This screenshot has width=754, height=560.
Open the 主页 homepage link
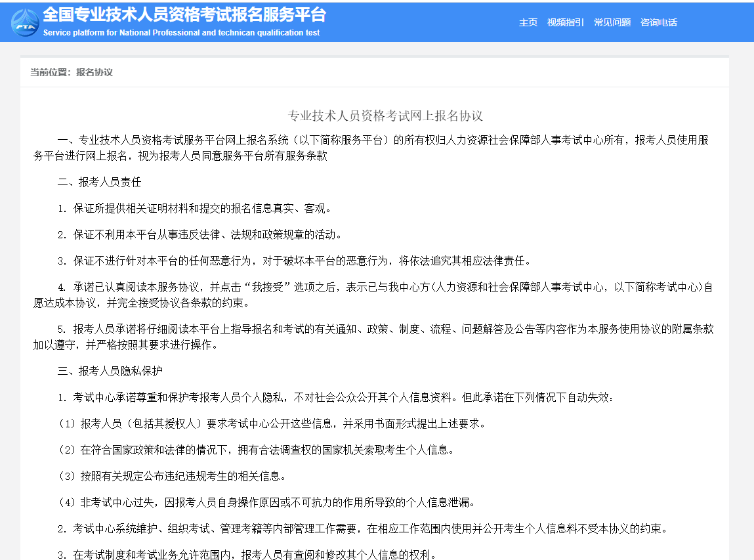coord(528,22)
